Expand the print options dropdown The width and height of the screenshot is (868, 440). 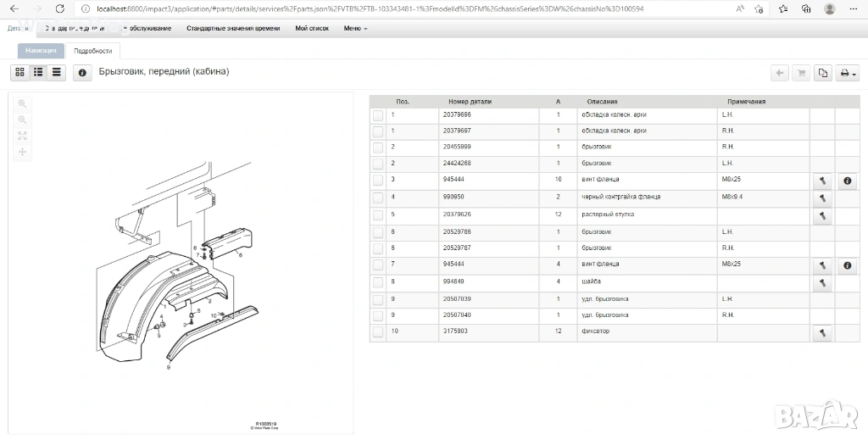[x=848, y=73]
